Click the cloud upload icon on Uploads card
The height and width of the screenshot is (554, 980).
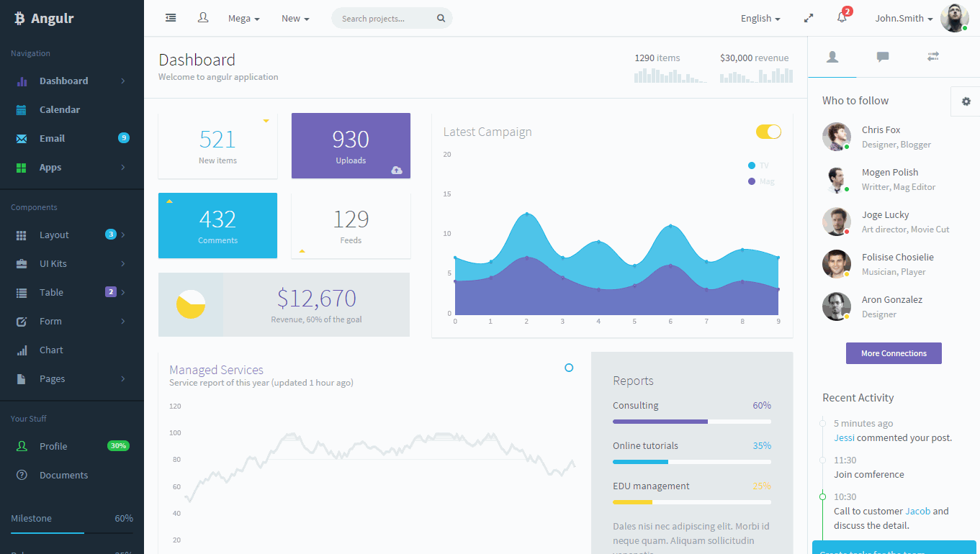[x=397, y=170]
